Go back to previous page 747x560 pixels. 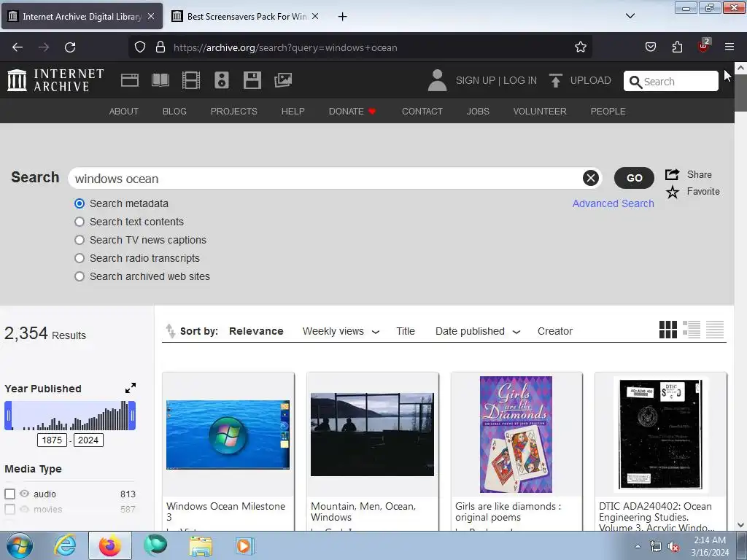[x=18, y=47]
